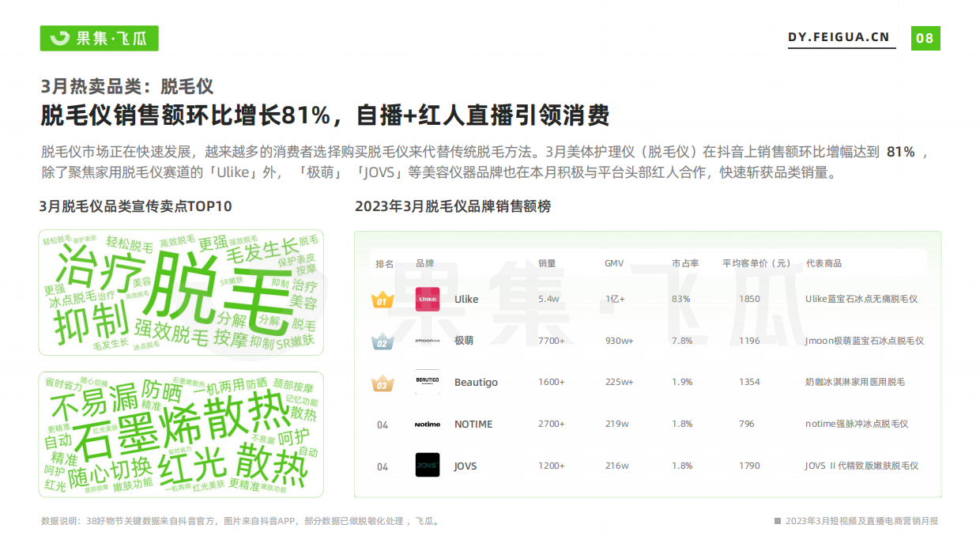Click the green page number 08 badge
This screenshot has width=980, height=551.
925,38
